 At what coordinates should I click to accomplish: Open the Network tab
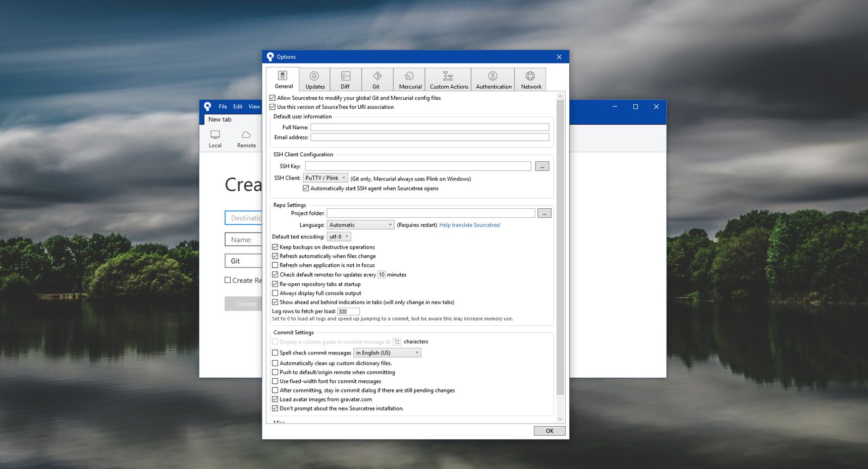click(x=530, y=80)
